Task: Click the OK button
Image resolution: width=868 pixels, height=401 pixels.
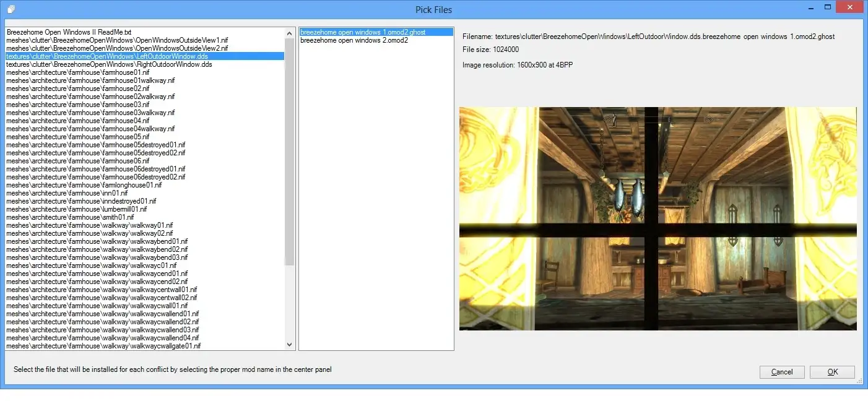Action: 832,372
